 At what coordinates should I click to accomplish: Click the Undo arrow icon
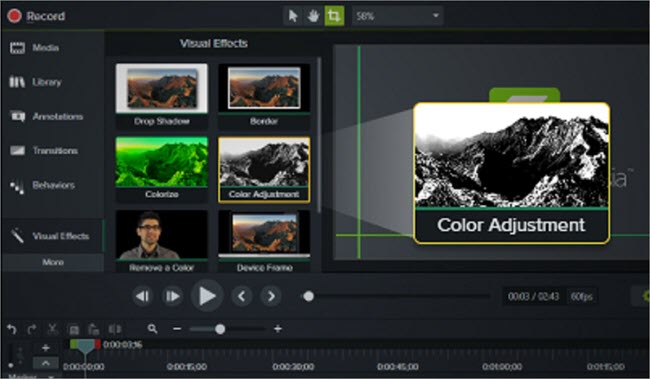point(12,329)
